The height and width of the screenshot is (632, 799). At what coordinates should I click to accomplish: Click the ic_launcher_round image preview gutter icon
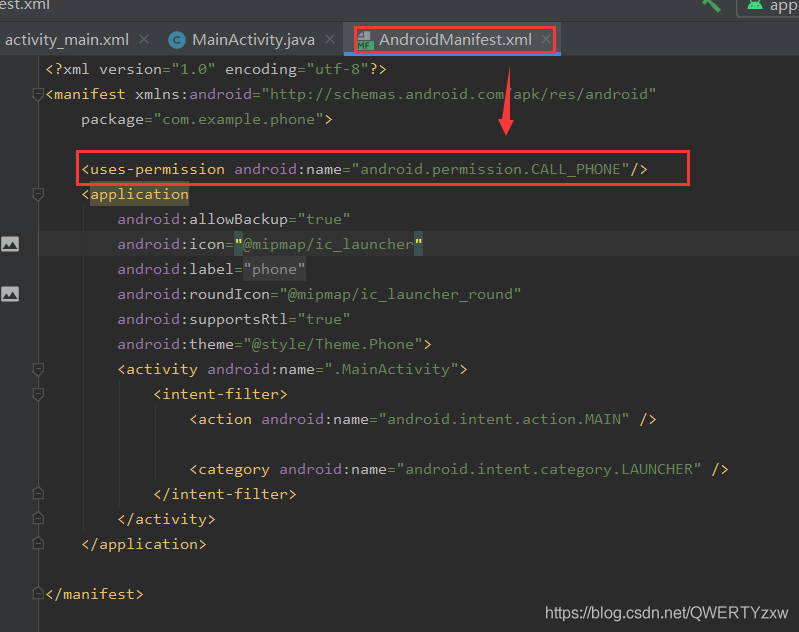pyautogui.click(x=10, y=294)
